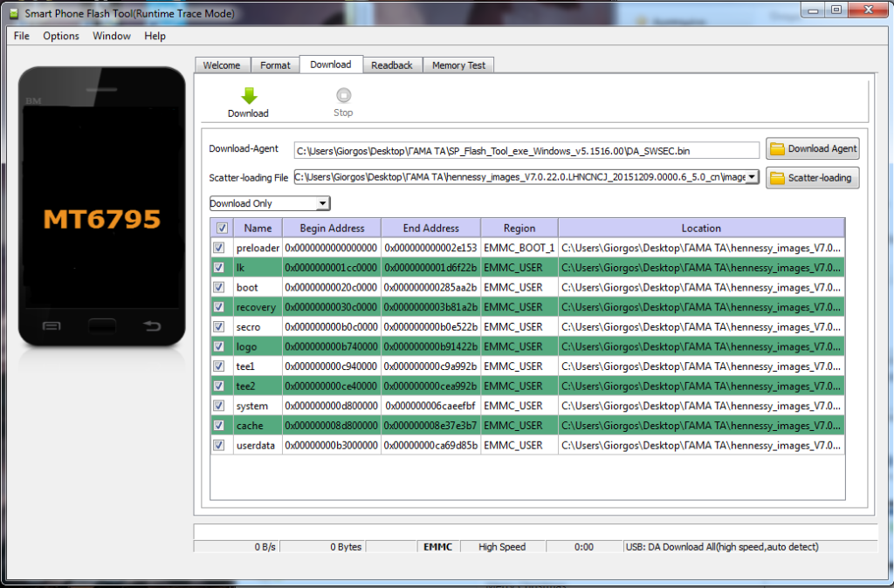Switch to the Welcome tab
Screen dimensions: 894x588
point(222,65)
